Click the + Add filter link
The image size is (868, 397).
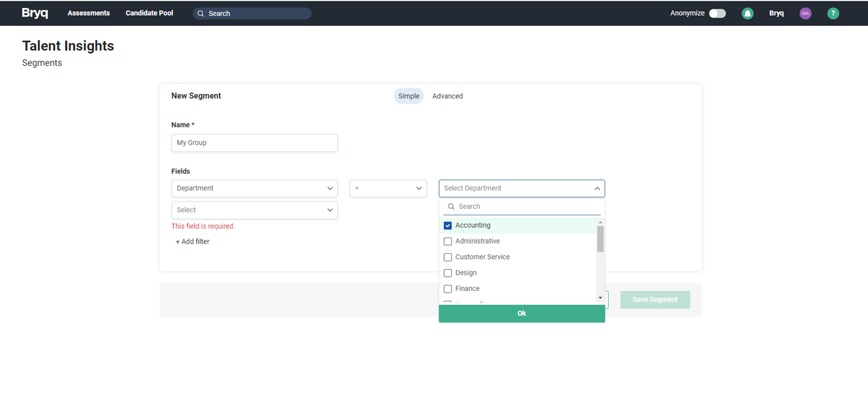click(x=192, y=242)
